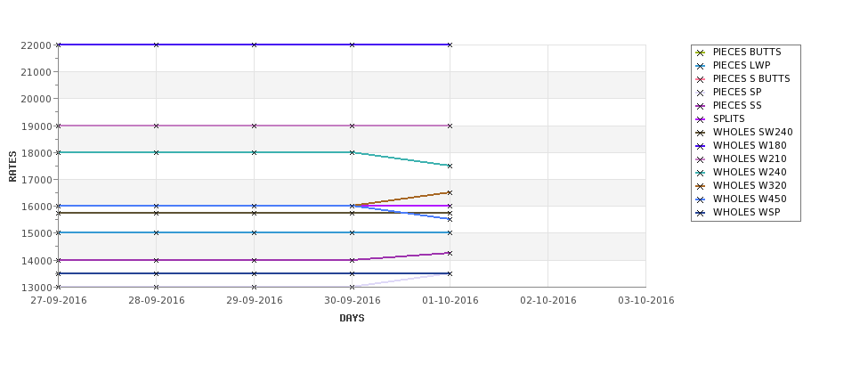Click the WHOLES W320 point on 01-10-2016

[x=450, y=192]
